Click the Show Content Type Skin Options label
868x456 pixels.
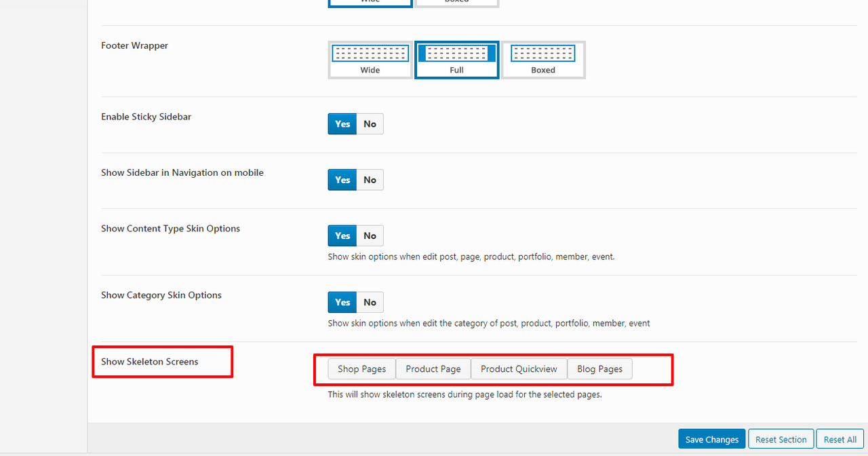[171, 229]
